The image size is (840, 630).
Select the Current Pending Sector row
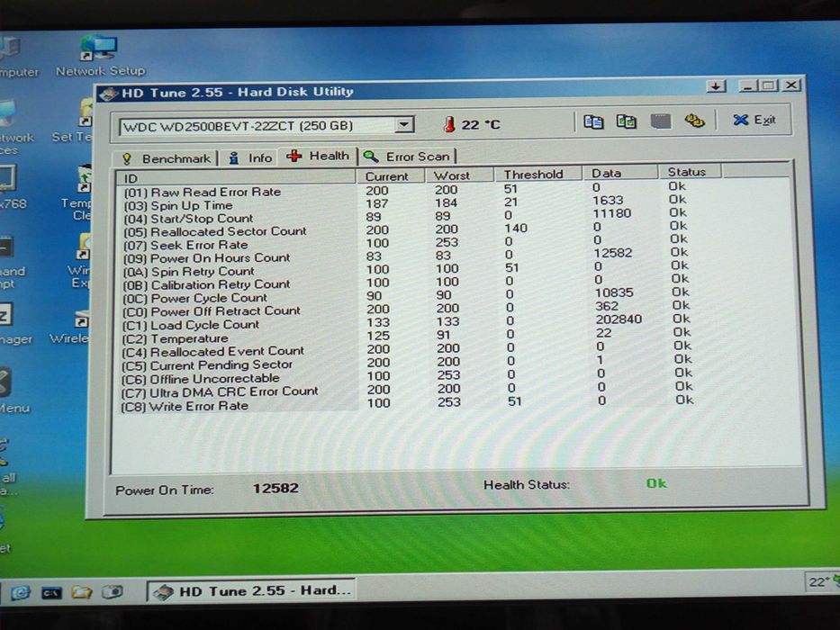(x=407, y=364)
